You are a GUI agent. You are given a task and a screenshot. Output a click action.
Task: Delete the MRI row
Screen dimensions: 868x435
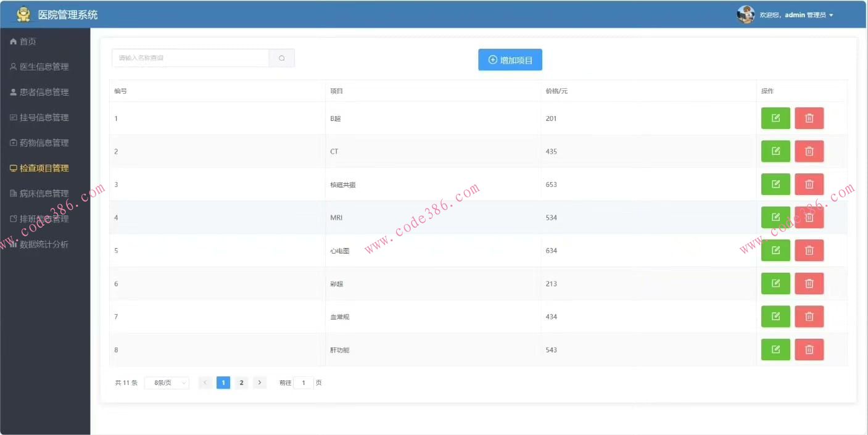pyautogui.click(x=809, y=217)
